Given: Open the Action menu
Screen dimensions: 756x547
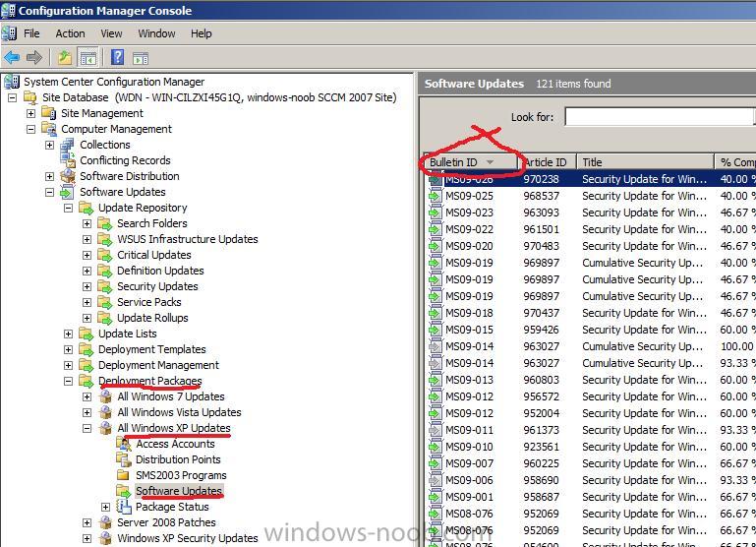Looking at the screenshot, I should [x=70, y=33].
